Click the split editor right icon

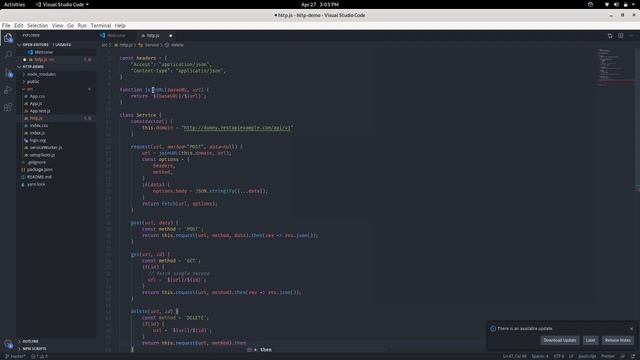click(x=620, y=36)
